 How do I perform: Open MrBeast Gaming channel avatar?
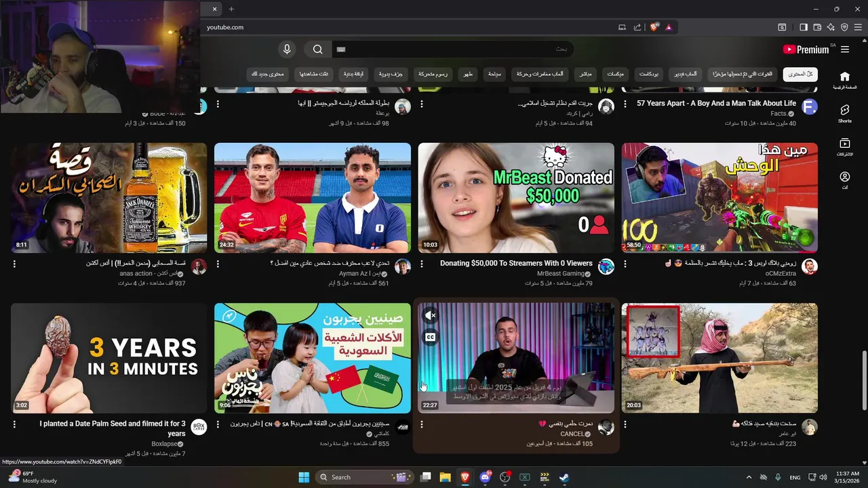tap(606, 267)
